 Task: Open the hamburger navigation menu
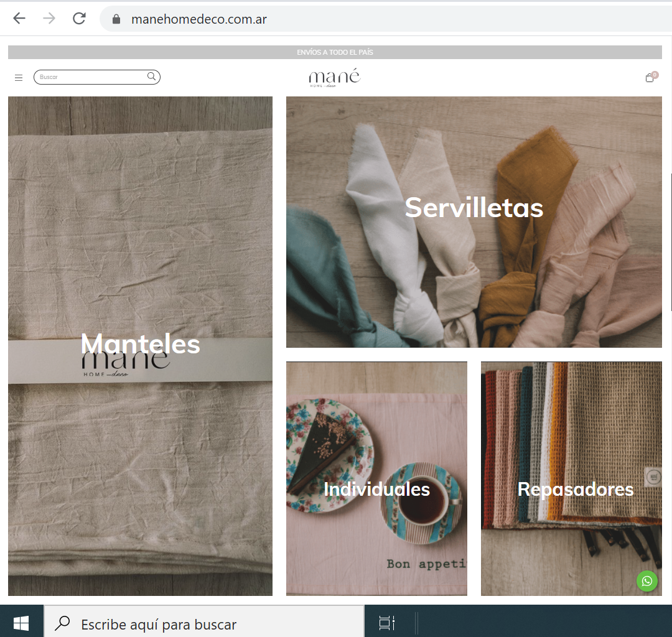19,78
